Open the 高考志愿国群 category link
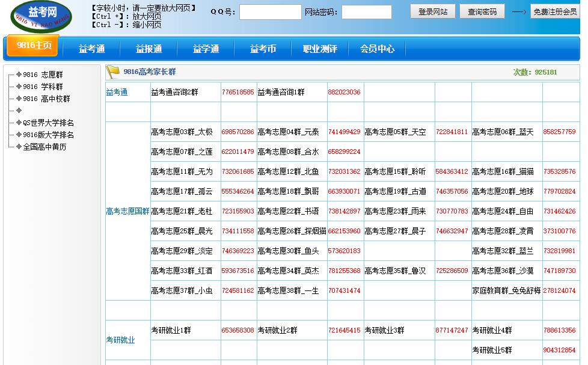588x365 pixels. [127, 211]
